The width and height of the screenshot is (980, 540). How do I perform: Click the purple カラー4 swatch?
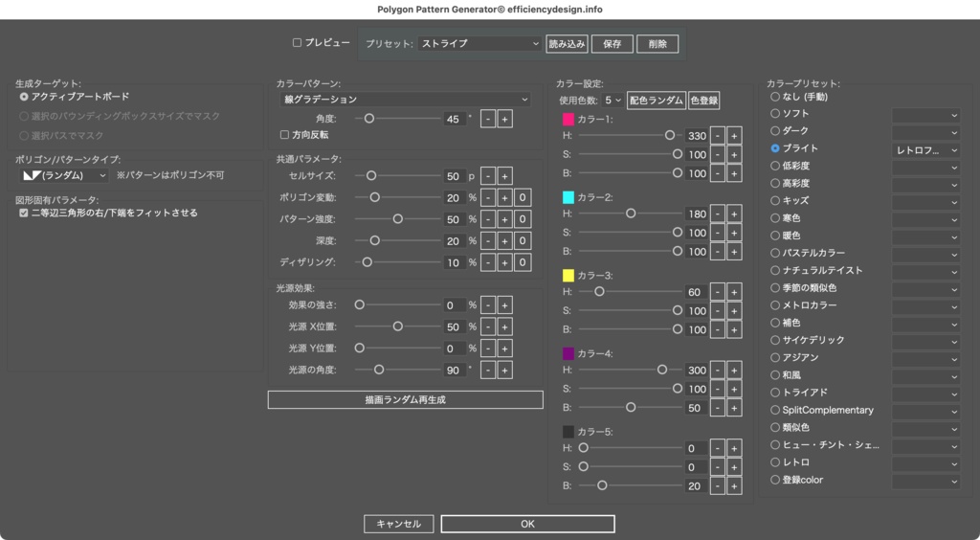pyautogui.click(x=568, y=353)
